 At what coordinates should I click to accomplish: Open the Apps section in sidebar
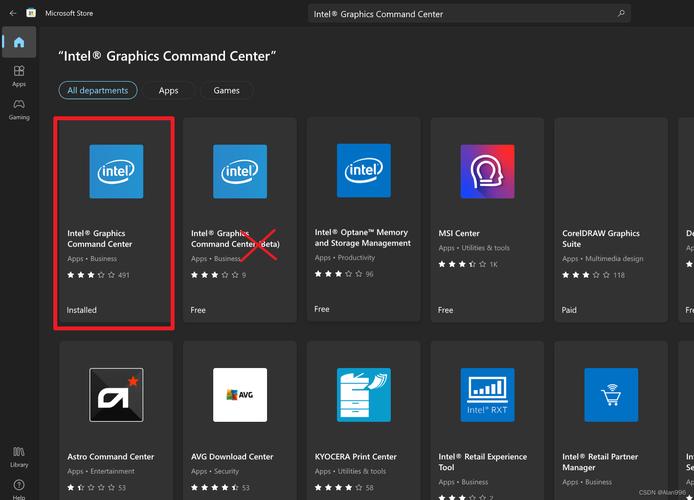click(x=19, y=75)
